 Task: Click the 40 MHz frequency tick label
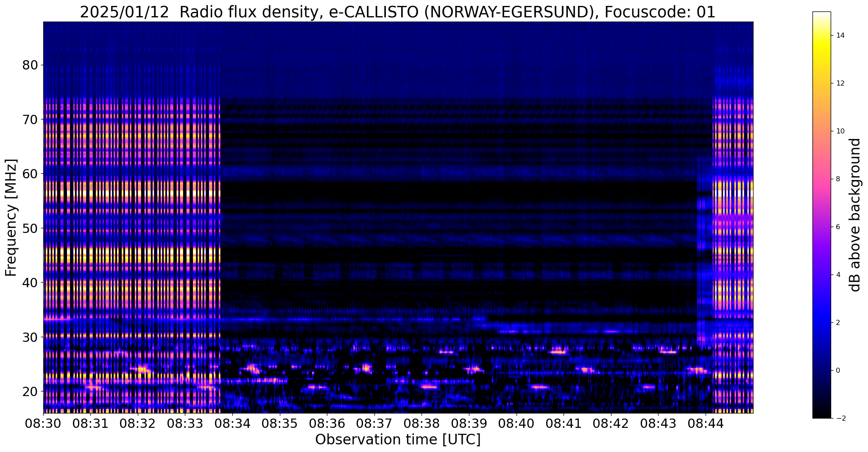pyautogui.click(x=30, y=282)
